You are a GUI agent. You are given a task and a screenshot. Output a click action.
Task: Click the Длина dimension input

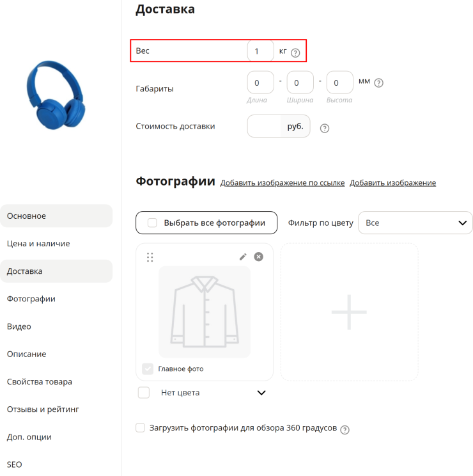(x=260, y=83)
